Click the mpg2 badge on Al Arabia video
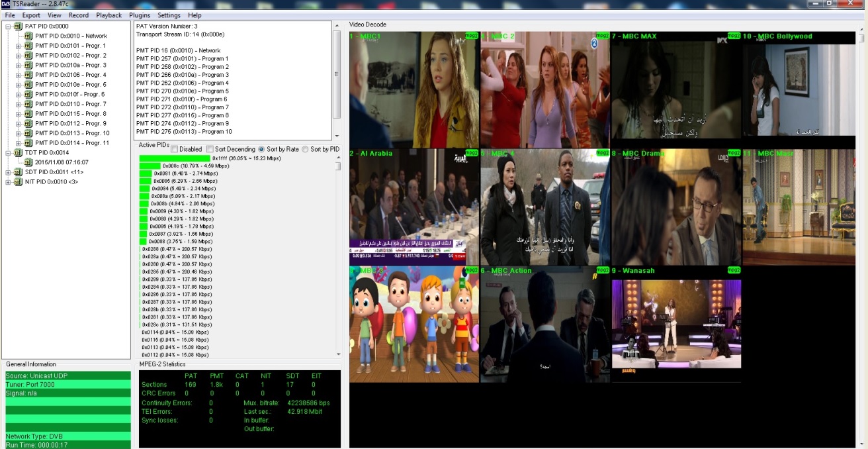 [x=471, y=153]
